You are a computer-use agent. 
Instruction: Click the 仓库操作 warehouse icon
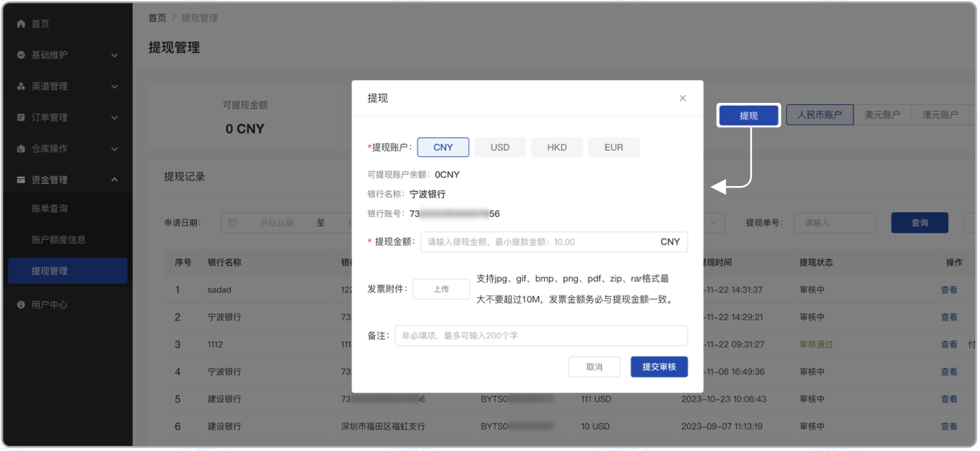[21, 148]
